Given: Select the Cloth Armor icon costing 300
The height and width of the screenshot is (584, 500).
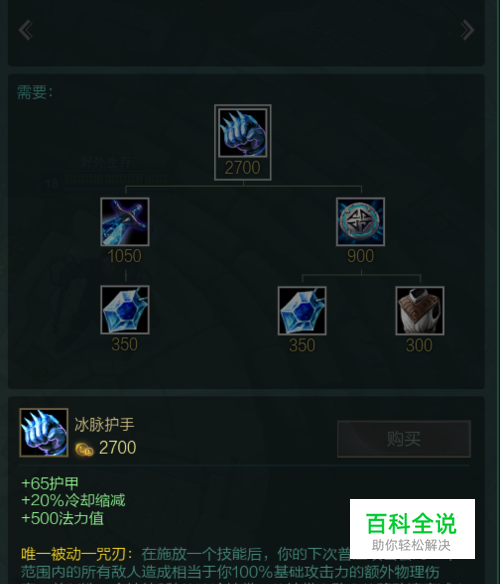Looking at the screenshot, I should 420,311.
